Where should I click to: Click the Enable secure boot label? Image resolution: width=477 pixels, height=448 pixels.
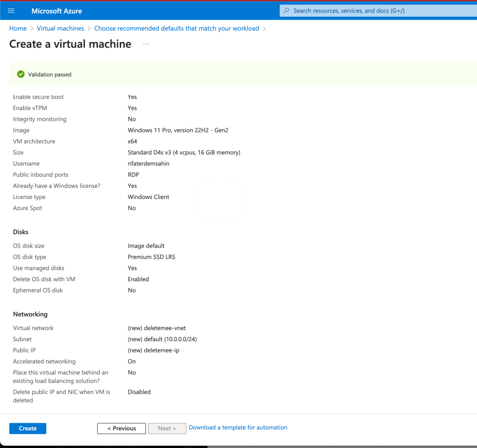(x=38, y=97)
